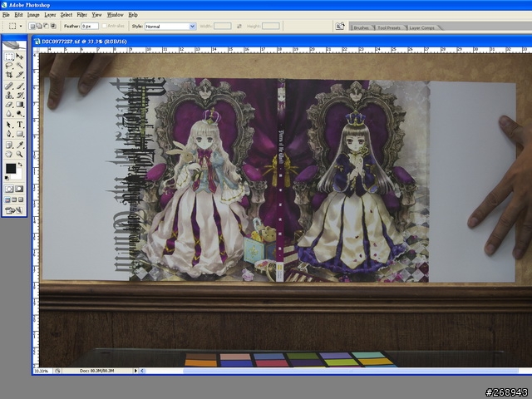
Task: Switch to Quick Mask mode
Action: pos(19,189)
